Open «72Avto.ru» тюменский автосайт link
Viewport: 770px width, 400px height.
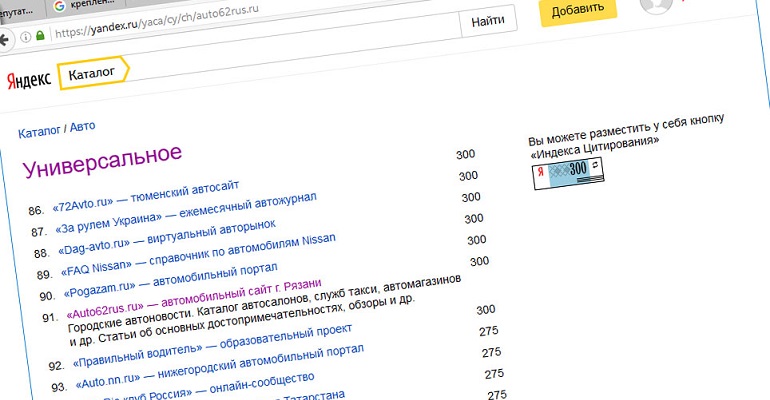146,197
